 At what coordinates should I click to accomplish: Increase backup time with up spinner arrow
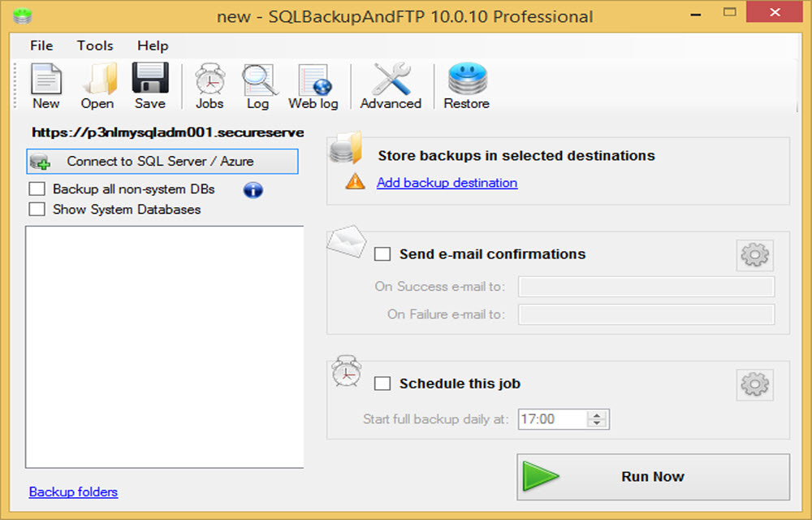click(597, 415)
